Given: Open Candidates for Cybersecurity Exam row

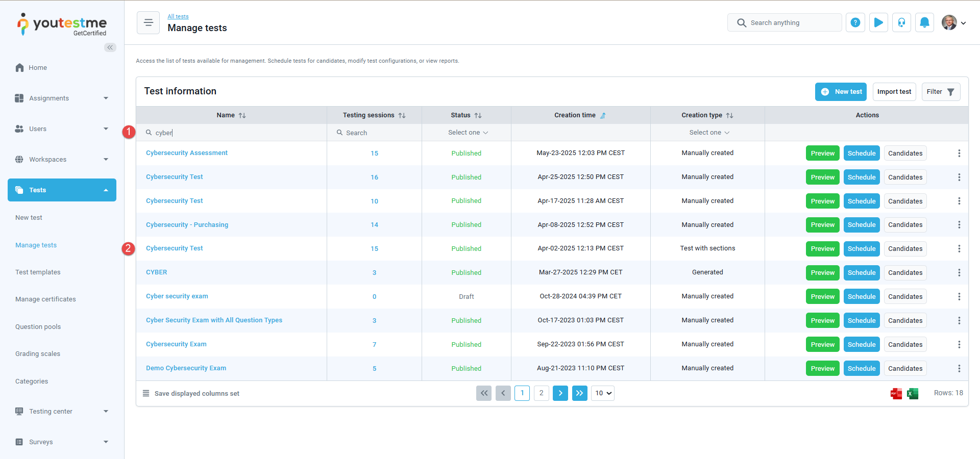Looking at the screenshot, I should (x=905, y=344).
